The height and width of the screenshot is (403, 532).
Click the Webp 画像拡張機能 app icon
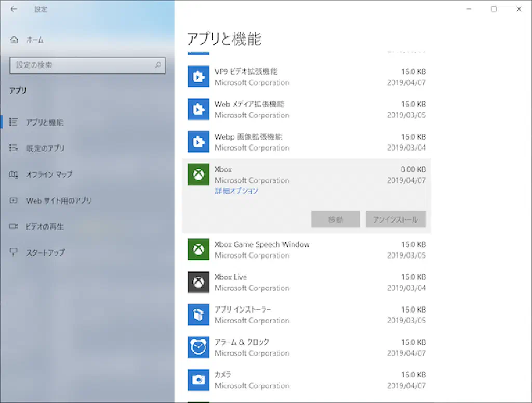click(198, 142)
